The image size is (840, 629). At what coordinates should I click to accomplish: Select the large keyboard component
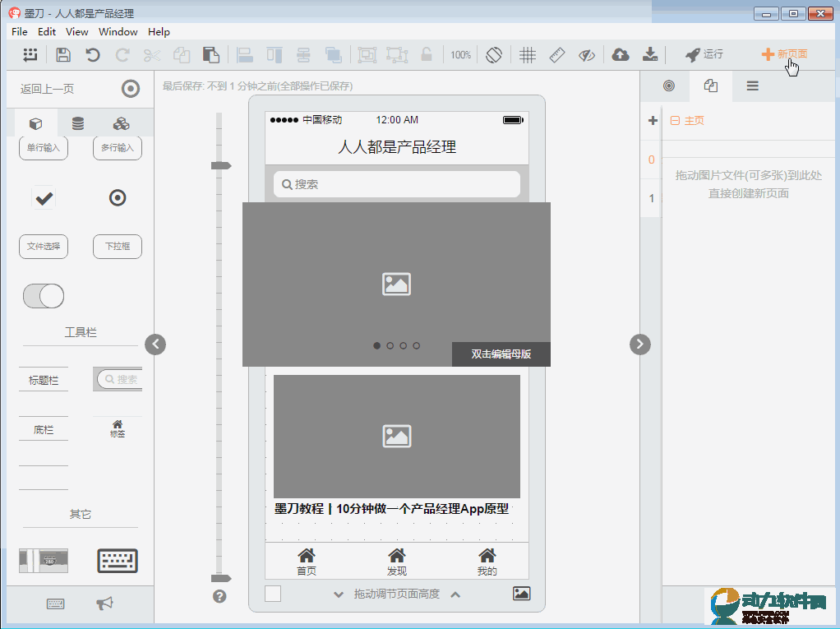tap(118, 561)
